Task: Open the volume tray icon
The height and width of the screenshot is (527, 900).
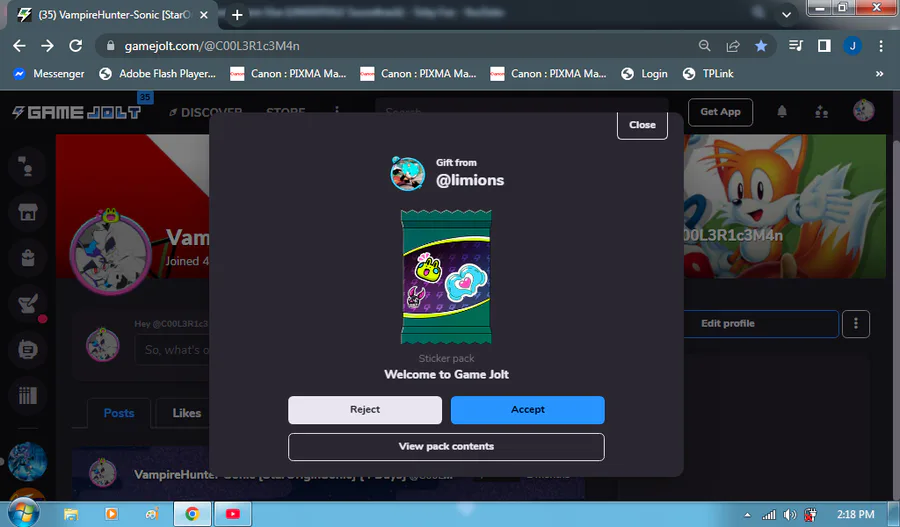Action: click(790, 515)
